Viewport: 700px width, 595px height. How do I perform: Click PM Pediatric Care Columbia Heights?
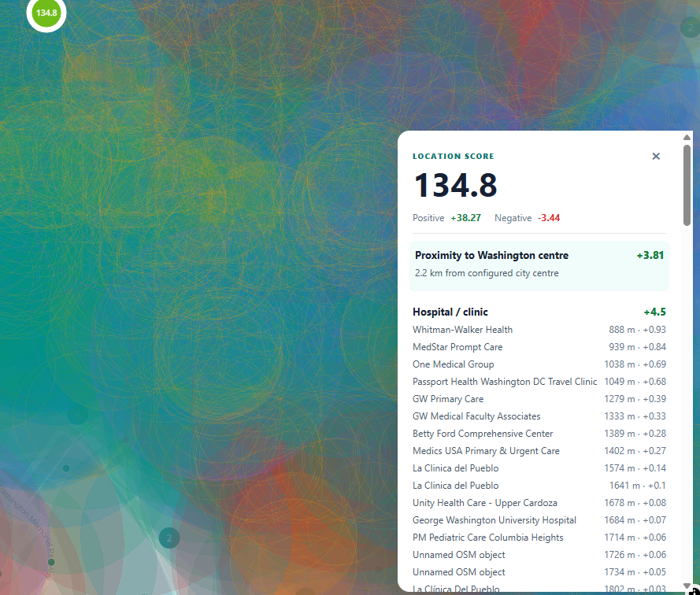539,538
